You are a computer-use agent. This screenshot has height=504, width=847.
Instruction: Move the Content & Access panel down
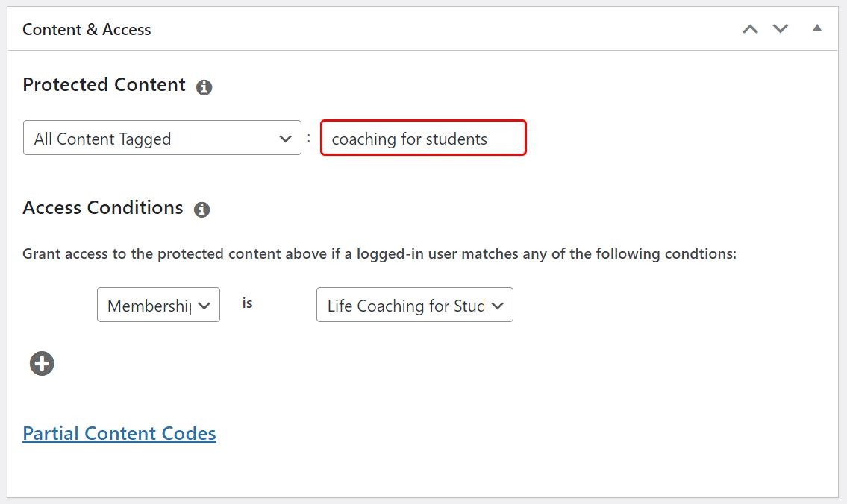click(x=780, y=28)
